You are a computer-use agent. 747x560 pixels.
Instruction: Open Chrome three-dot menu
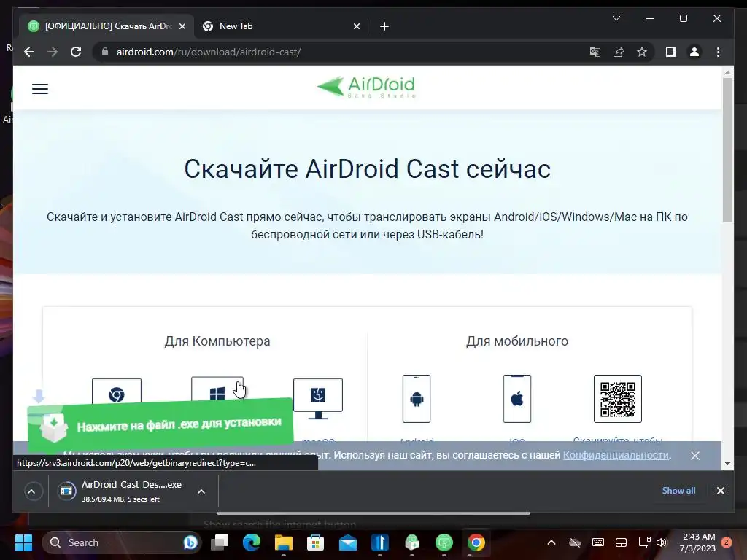click(x=718, y=52)
